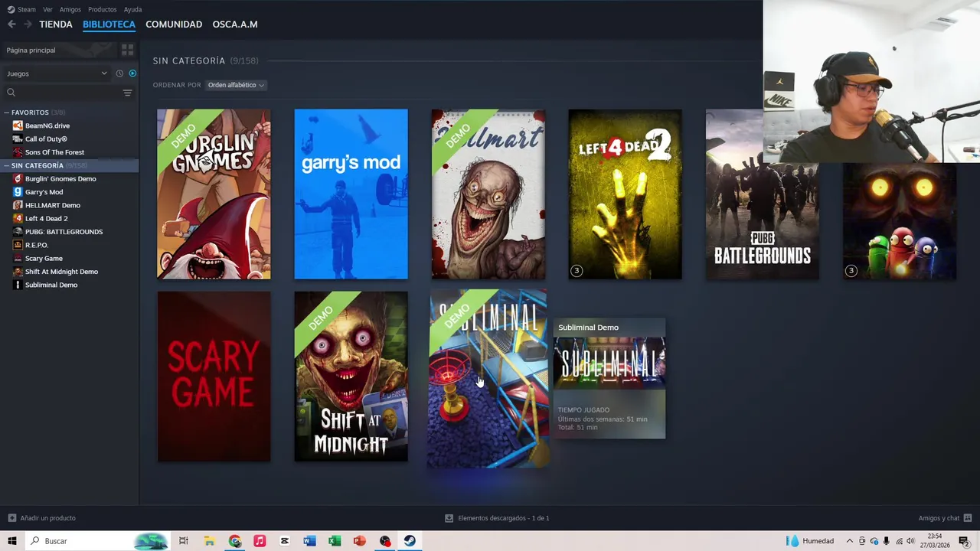Select R.E.P.O. in the sidebar list
Image resolution: width=980 pixels, height=551 pixels.
pos(36,245)
